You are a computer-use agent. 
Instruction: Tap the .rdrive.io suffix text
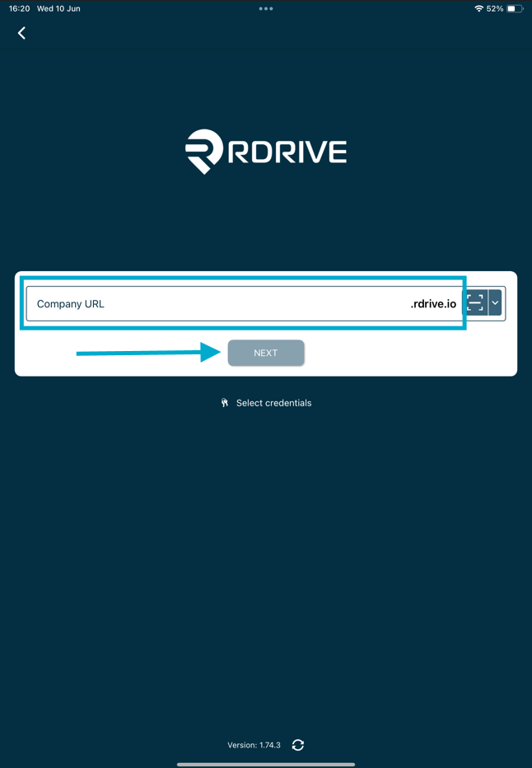pyautogui.click(x=433, y=304)
